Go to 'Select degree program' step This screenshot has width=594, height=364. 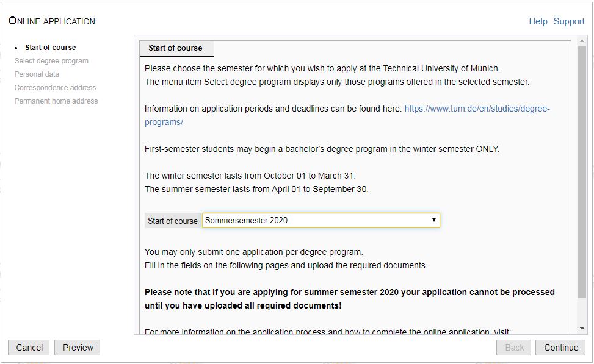(51, 61)
